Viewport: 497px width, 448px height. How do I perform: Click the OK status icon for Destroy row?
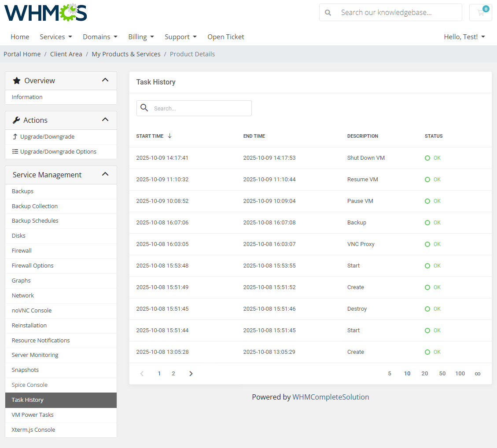427,308
